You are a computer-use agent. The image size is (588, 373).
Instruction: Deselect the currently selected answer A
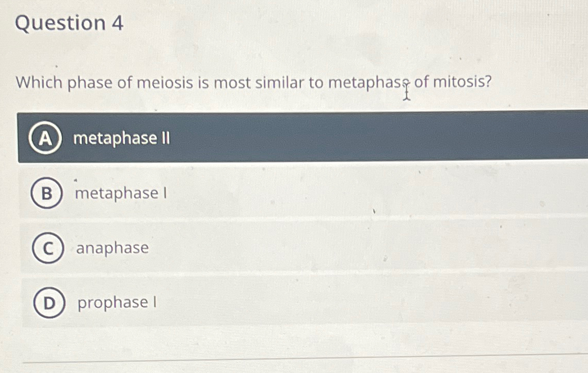(121, 138)
